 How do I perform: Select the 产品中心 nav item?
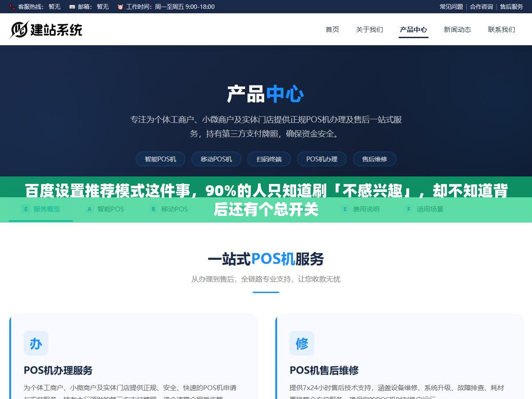click(413, 30)
